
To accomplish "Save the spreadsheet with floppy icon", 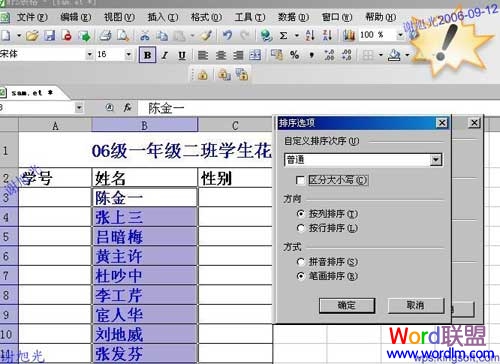I will coord(50,35).
